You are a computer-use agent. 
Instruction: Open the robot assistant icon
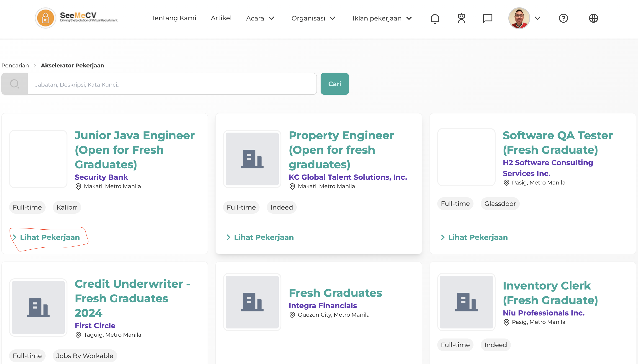click(x=461, y=18)
